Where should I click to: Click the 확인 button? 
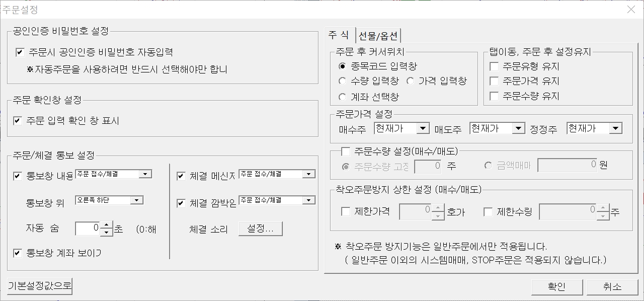click(556, 287)
